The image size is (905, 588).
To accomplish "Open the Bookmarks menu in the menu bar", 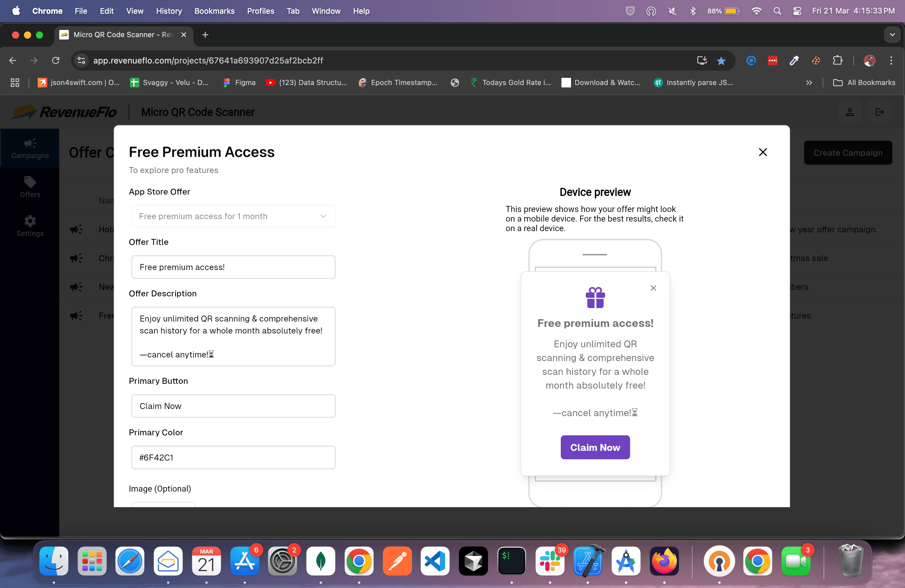I will point(215,11).
